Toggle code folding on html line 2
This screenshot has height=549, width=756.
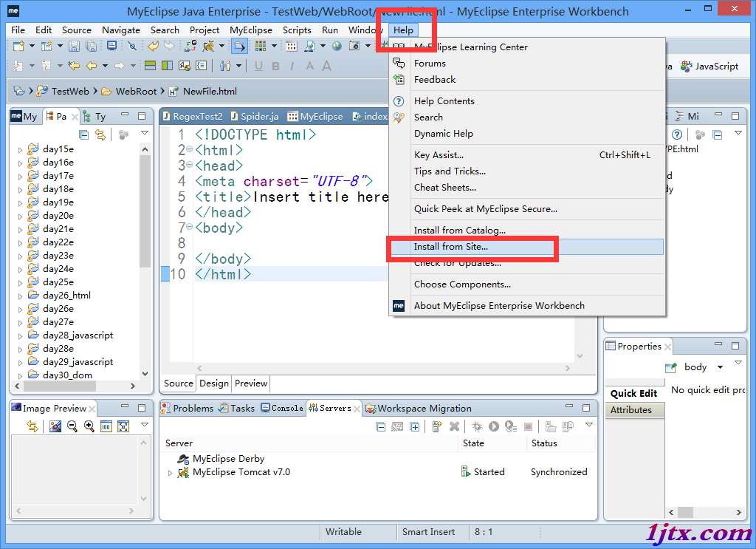[x=190, y=149]
